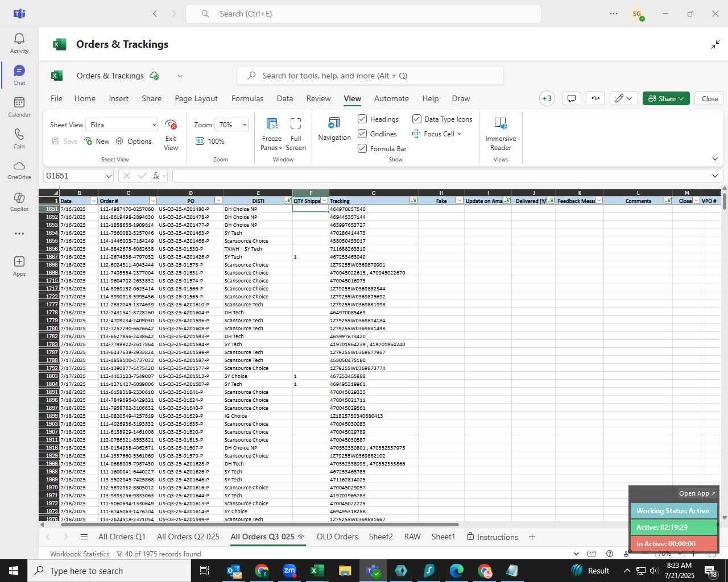Open the Name Box dropdown for G1651

click(109, 176)
